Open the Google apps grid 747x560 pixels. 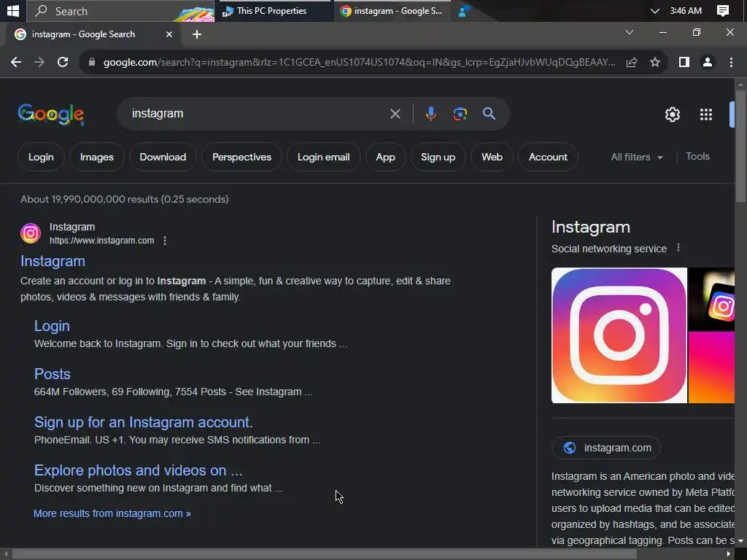[x=705, y=114]
